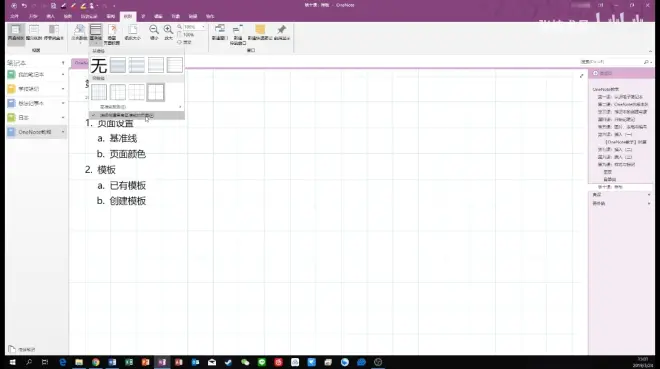Open the Page Color button
Image resolution: width=660 pixels, height=369 pixels.
[x=79, y=33]
